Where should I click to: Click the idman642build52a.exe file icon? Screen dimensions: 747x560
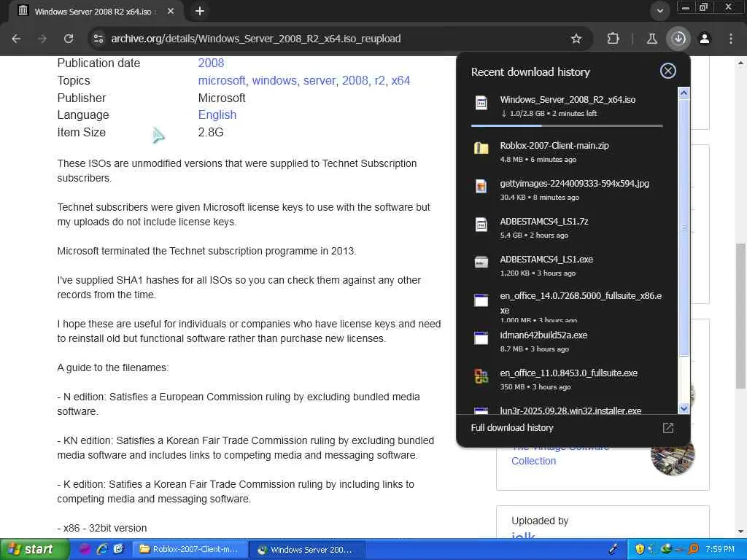481,338
